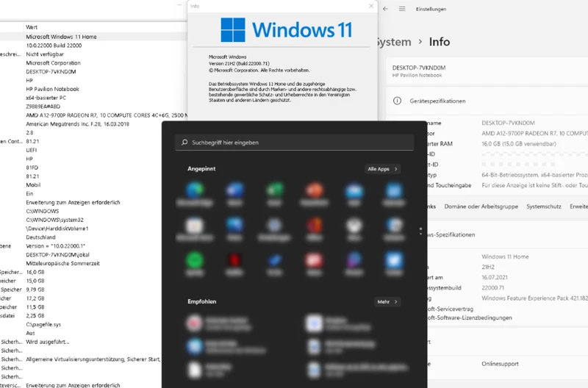Click the Gerätespezifikationen info icon
588x388 pixels.
click(x=397, y=101)
